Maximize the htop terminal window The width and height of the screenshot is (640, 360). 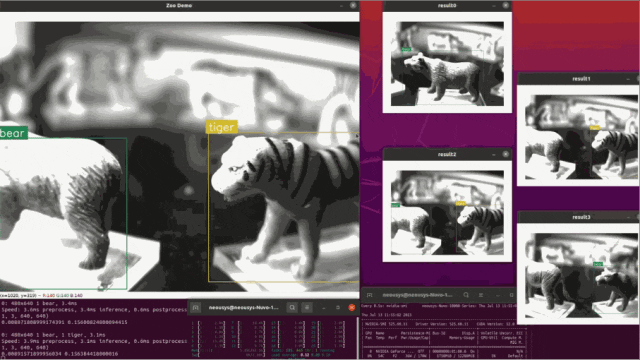tap(338, 307)
